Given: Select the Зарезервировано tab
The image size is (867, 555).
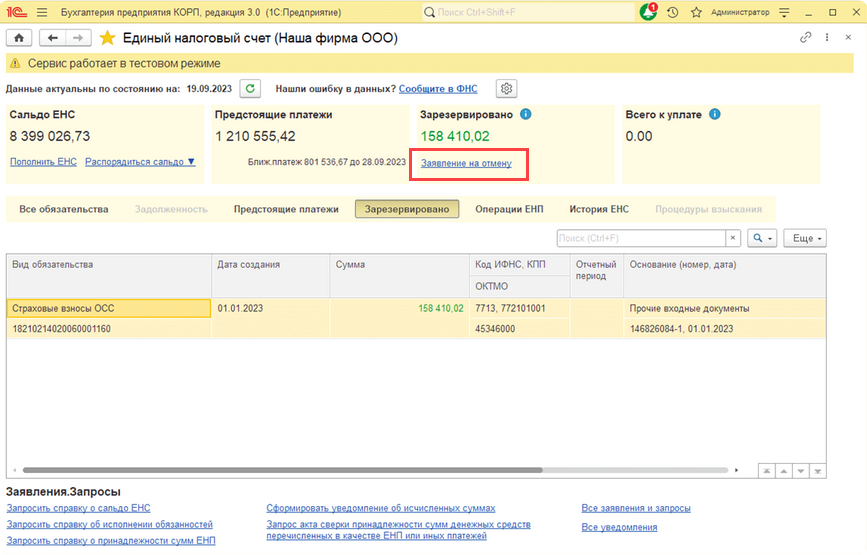Looking at the screenshot, I should (407, 209).
